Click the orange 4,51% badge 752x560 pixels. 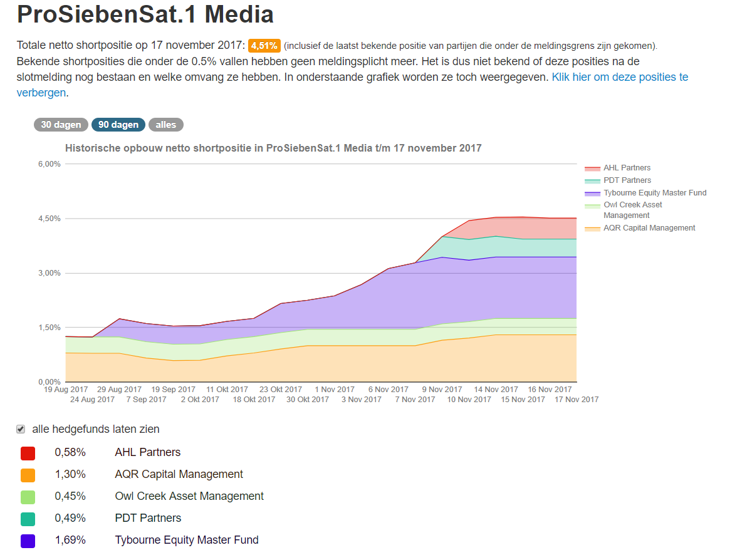pyautogui.click(x=264, y=46)
